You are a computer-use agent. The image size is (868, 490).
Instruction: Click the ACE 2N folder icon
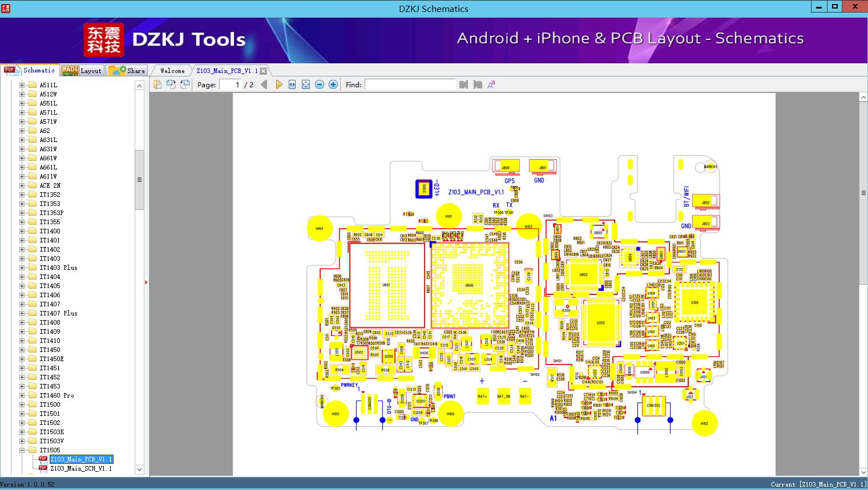tap(33, 185)
